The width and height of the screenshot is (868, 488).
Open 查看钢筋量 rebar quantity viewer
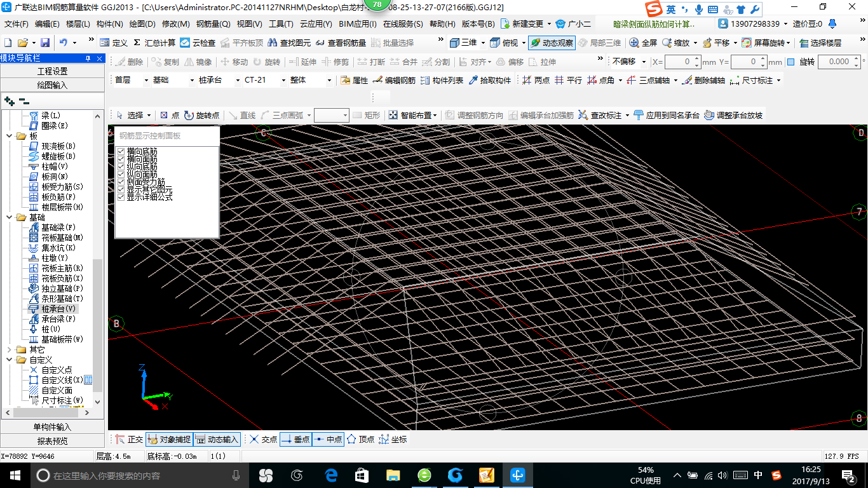(341, 43)
